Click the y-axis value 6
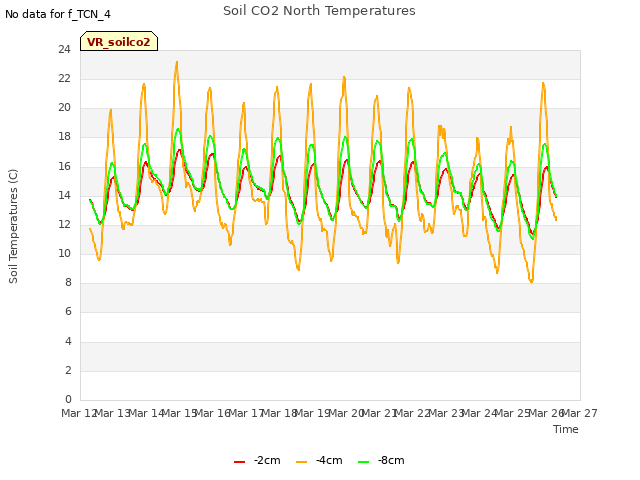Screen dimensions: 640x480 coord(68,312)
